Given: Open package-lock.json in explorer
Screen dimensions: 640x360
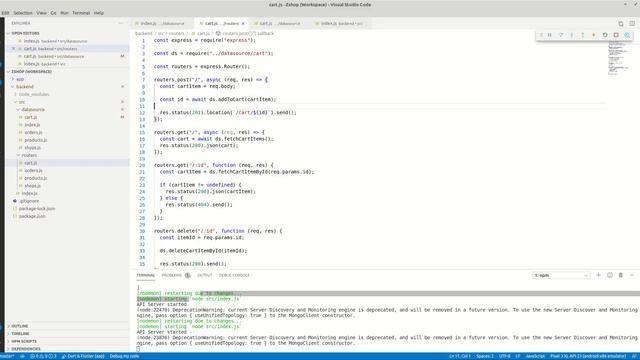Looking at the screenshot, I should click(x=37, y=209).
